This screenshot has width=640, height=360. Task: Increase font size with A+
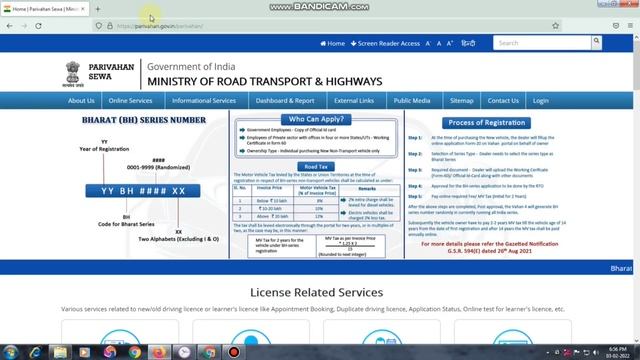pos(450,43)
